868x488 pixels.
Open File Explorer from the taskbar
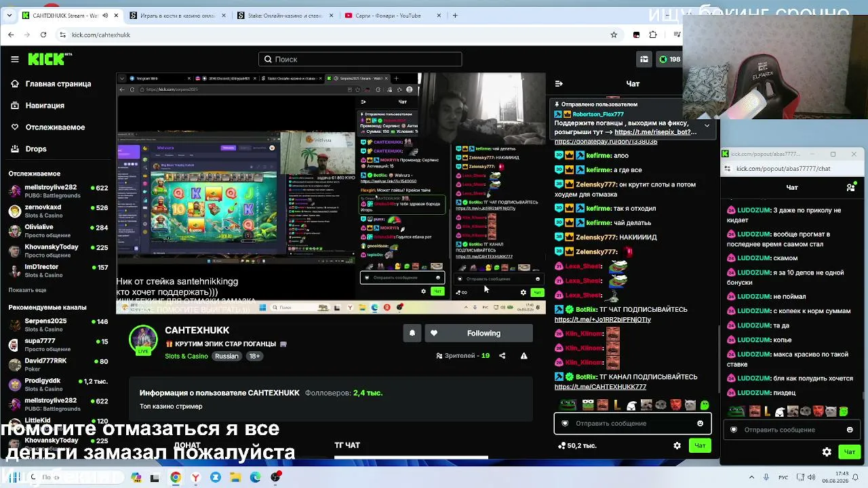click(x=235, y=477)
